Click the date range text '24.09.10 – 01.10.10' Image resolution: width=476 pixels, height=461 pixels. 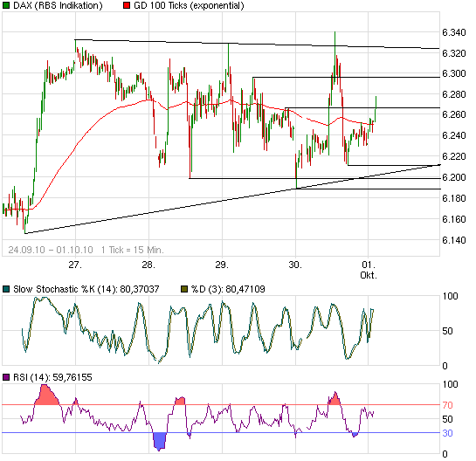(51, 250)
